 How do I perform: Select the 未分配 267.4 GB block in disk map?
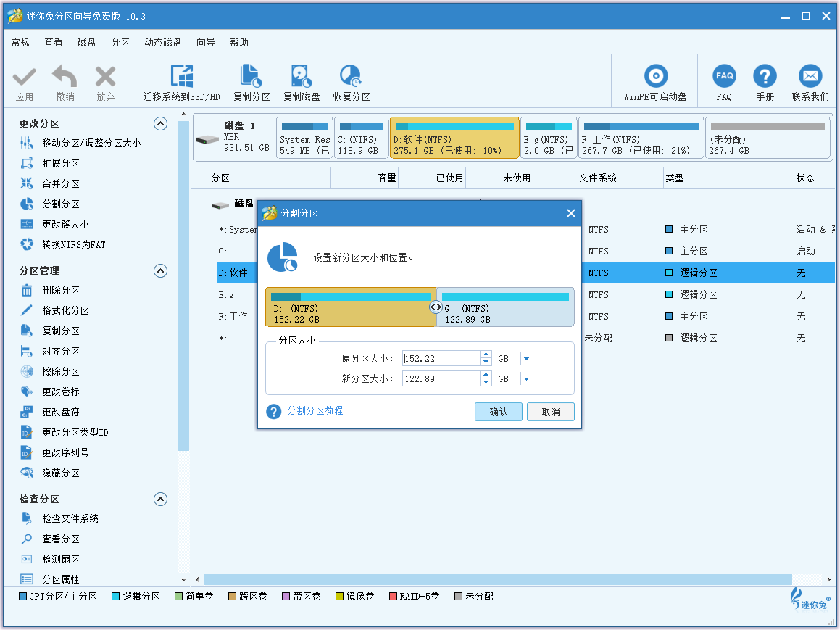pos(768,138)
